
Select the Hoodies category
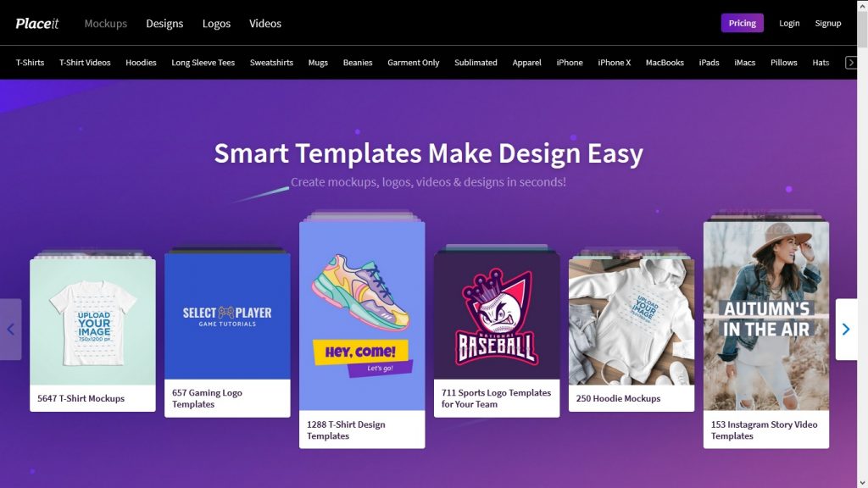pyautogui.click(x=141, y=62)
